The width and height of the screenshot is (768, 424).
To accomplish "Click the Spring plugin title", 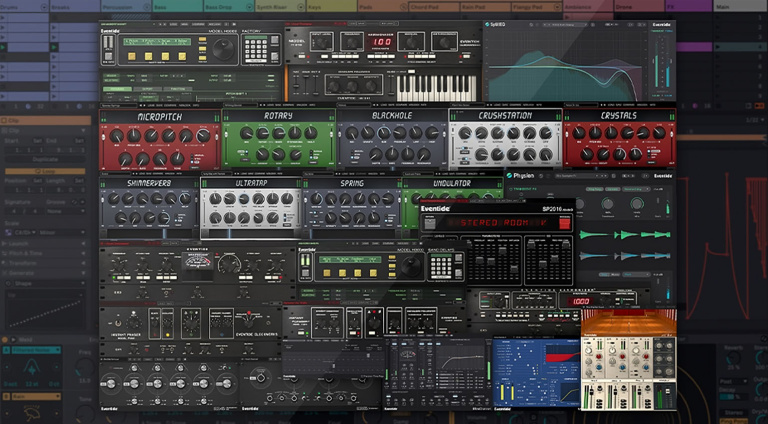I will pos(352,183).
